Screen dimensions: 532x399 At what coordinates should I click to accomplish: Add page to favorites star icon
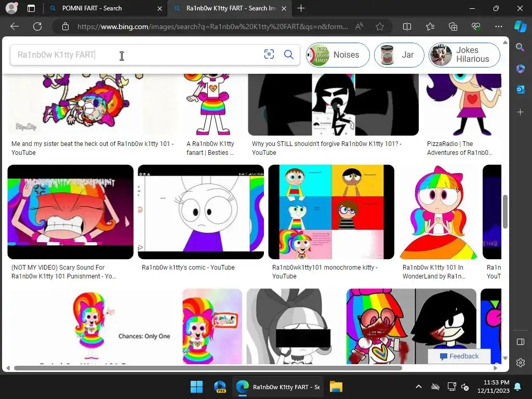pyautogui.click(x=380, y=26)
